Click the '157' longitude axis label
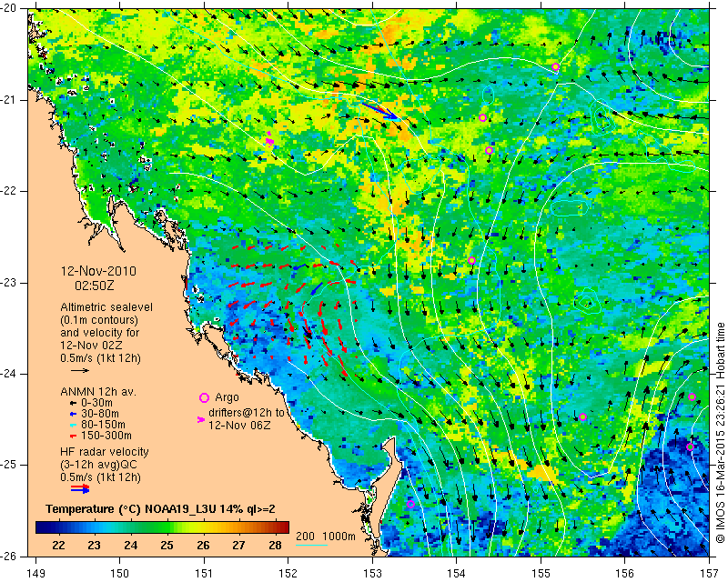728x582 pixels. click(710, 574)
